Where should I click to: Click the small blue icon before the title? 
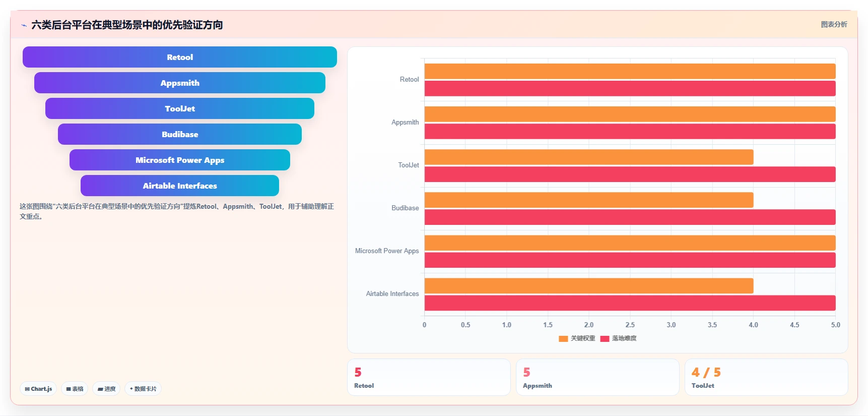(x=24, y=25)
